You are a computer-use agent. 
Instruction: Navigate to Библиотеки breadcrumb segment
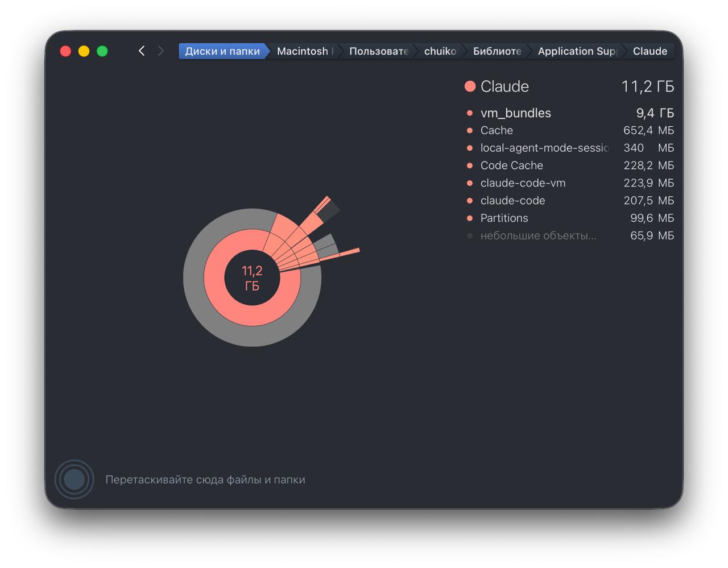(x=497, y=51)
